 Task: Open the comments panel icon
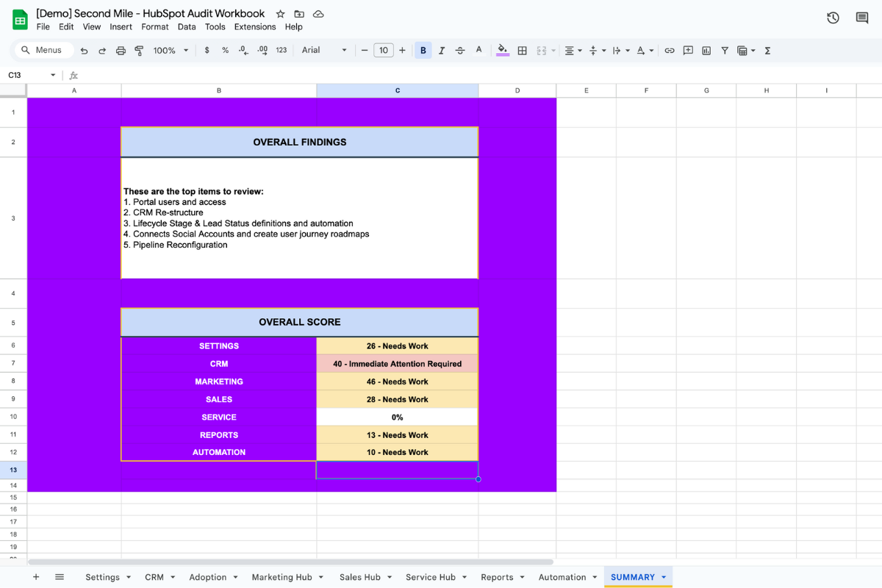coord(862,18)
